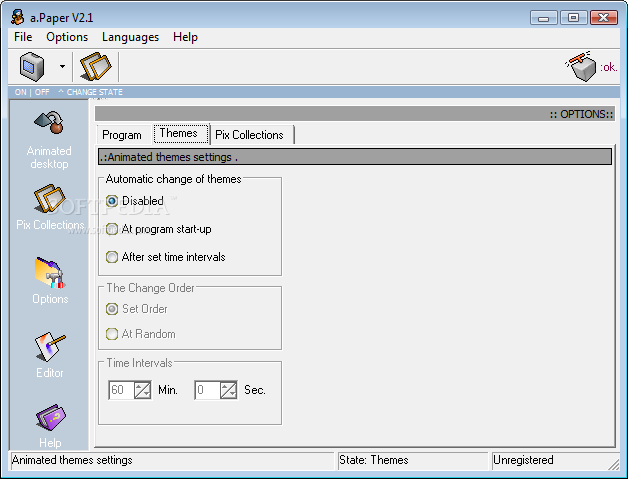This screenshot has height=479, width=628.
Task: Click the ':: OPTIONS::' header text
Action: pyautogui.click(x=581, y=114)
